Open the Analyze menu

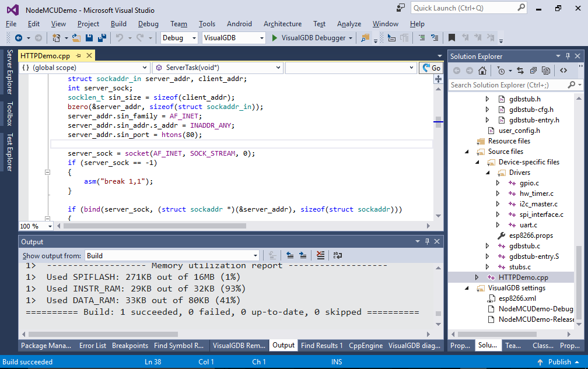(x=349, y=24)
